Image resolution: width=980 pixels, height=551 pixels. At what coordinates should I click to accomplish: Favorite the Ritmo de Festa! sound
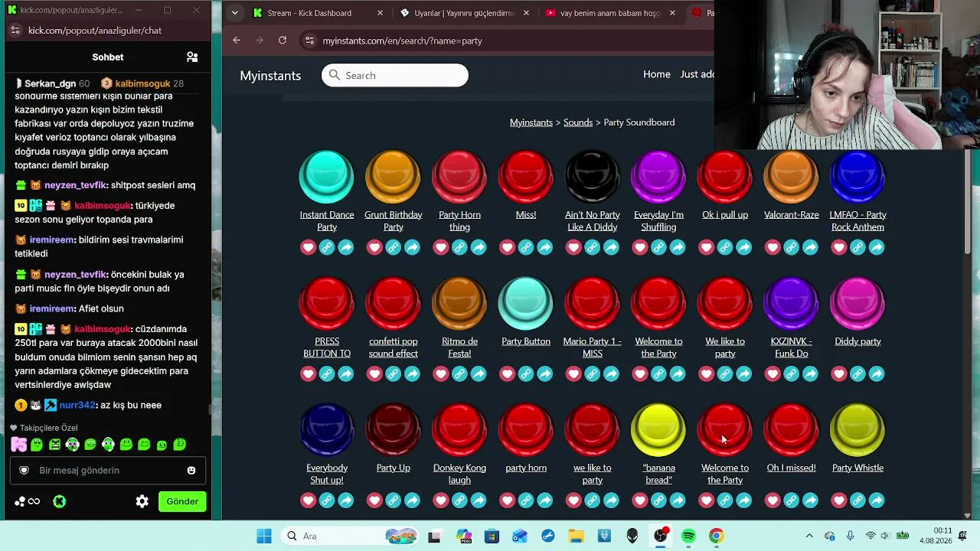[x=441, y=373]
